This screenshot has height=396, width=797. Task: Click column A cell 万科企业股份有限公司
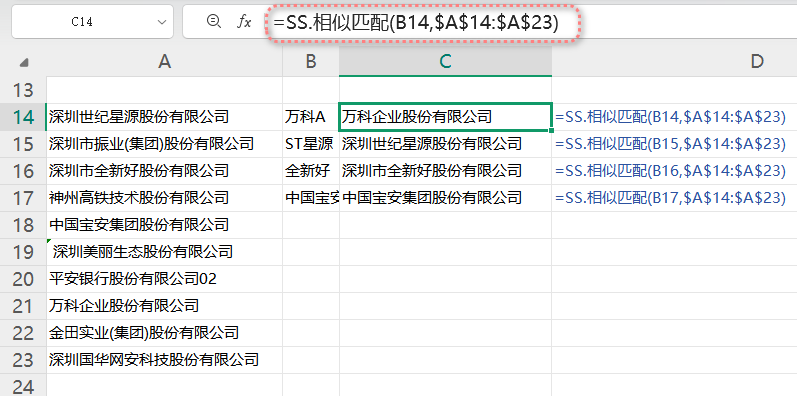point(164,306)
